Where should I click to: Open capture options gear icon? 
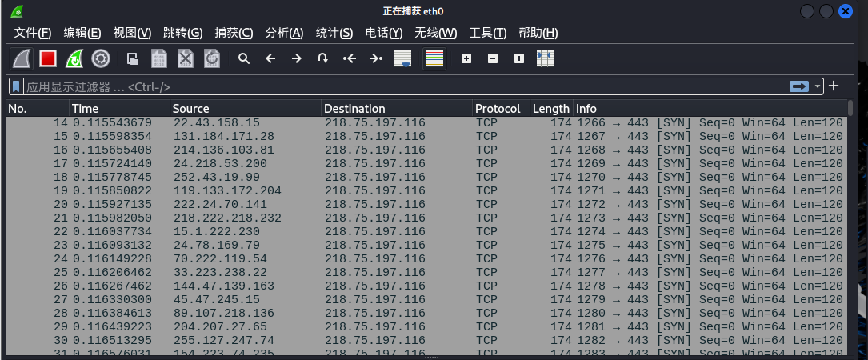click(x=101, y=58)
